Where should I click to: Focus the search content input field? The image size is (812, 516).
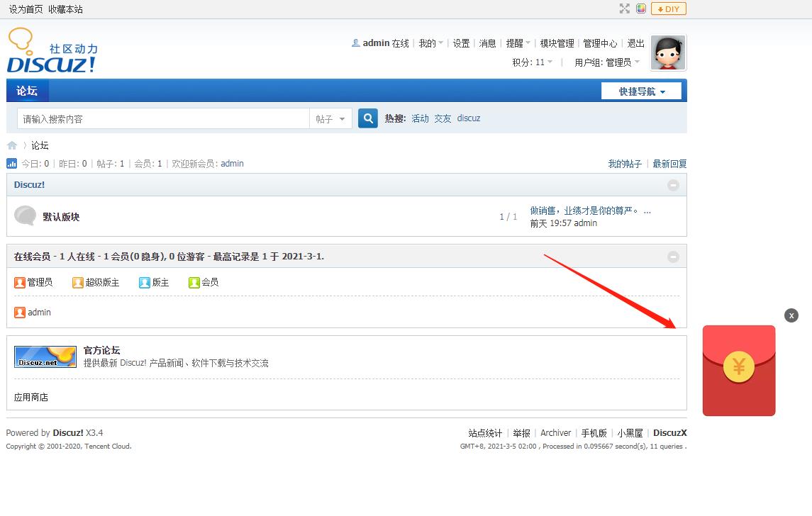[x=163, y=119]
